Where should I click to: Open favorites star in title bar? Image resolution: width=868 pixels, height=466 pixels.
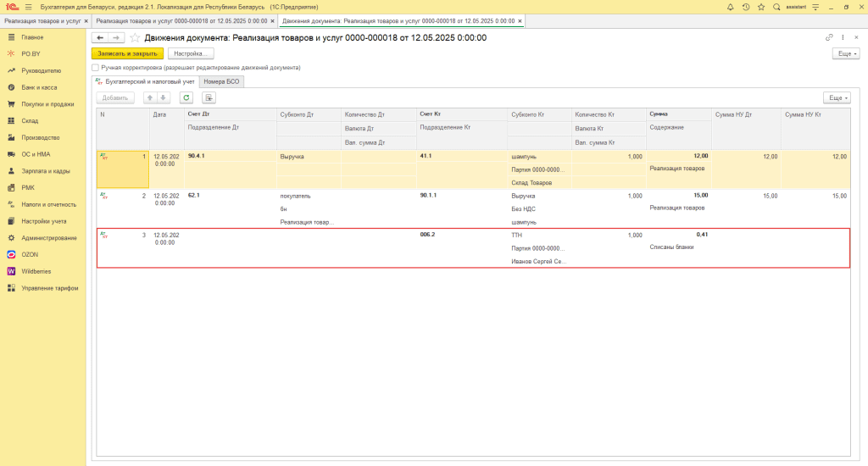[761, 7]
